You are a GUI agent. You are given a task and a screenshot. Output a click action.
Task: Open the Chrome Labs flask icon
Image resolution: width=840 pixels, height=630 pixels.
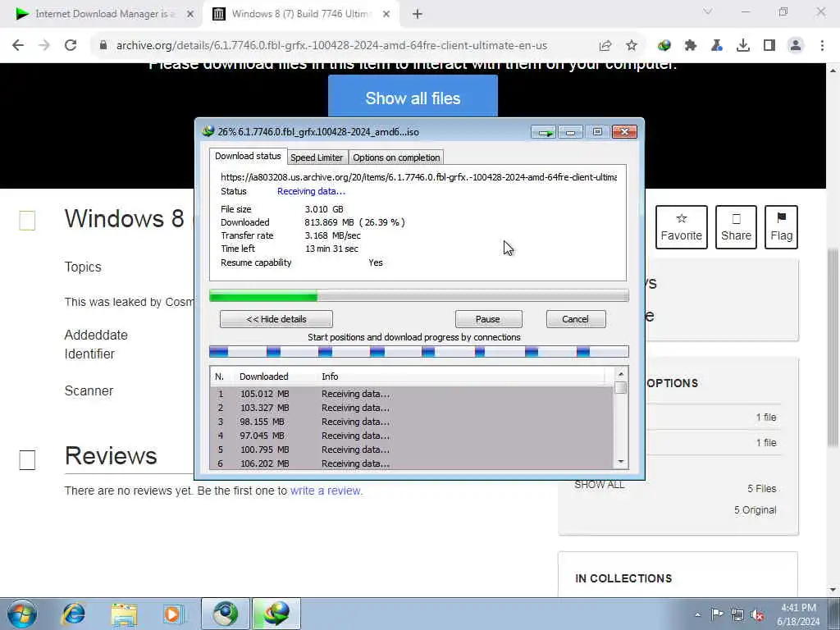click(717, 46)
